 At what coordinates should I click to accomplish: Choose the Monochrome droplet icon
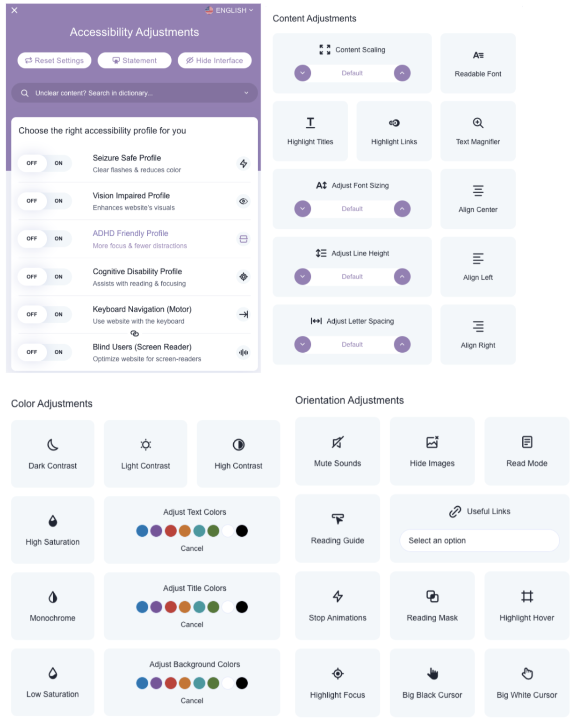pyautogui.click(x=53, y=597)
